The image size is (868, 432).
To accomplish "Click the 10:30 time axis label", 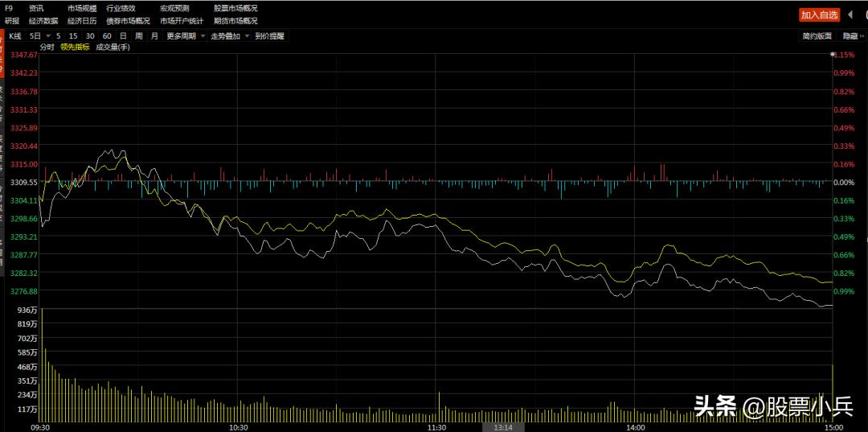I will coord(238,427).
